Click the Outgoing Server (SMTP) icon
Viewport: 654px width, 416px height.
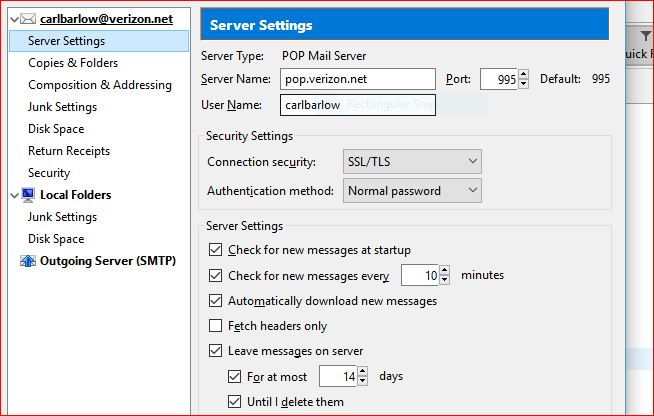pos(27,261)
